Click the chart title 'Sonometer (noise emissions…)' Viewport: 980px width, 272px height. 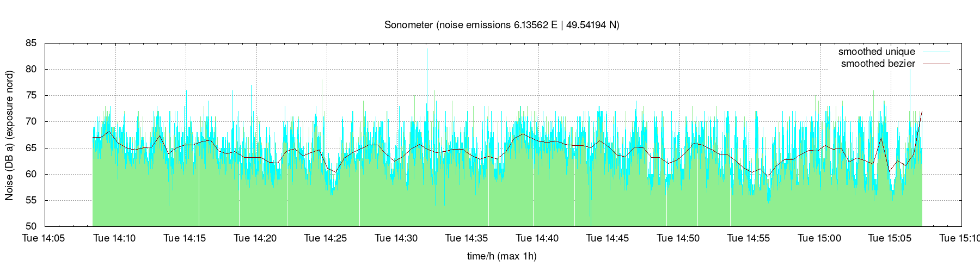tap(501, 25)
